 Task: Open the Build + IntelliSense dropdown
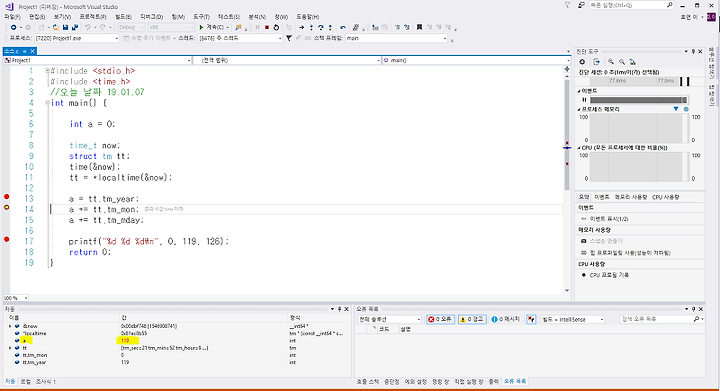coord(573,319)
